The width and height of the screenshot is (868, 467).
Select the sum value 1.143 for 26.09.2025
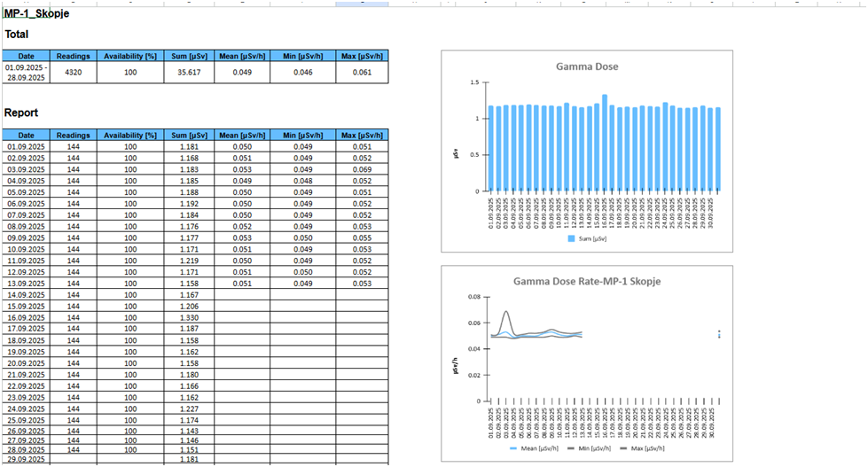(x=190, y=431)
